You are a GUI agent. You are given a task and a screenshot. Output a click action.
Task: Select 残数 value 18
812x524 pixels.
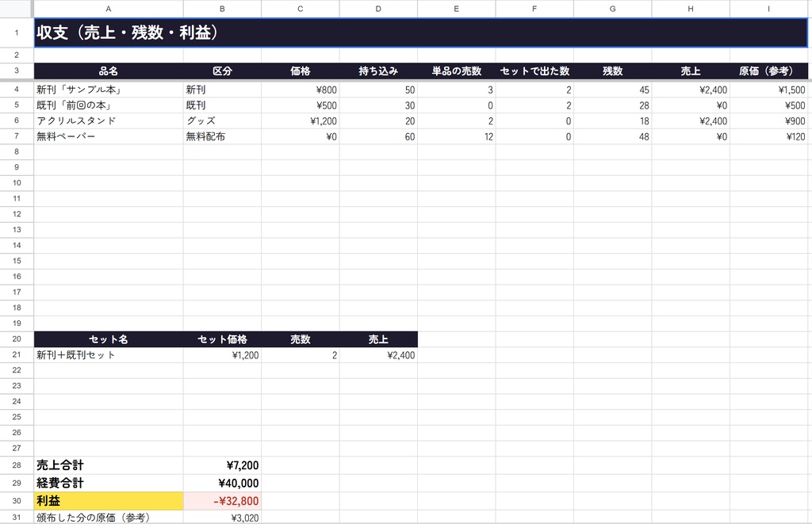coord(613,120)
